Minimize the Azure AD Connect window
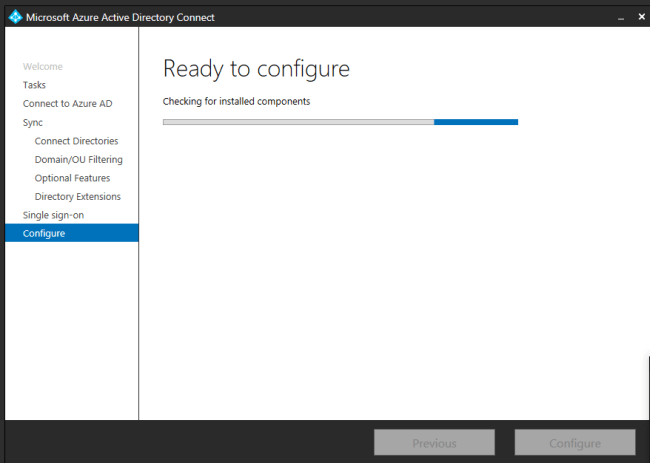 [x=621, y=17]
